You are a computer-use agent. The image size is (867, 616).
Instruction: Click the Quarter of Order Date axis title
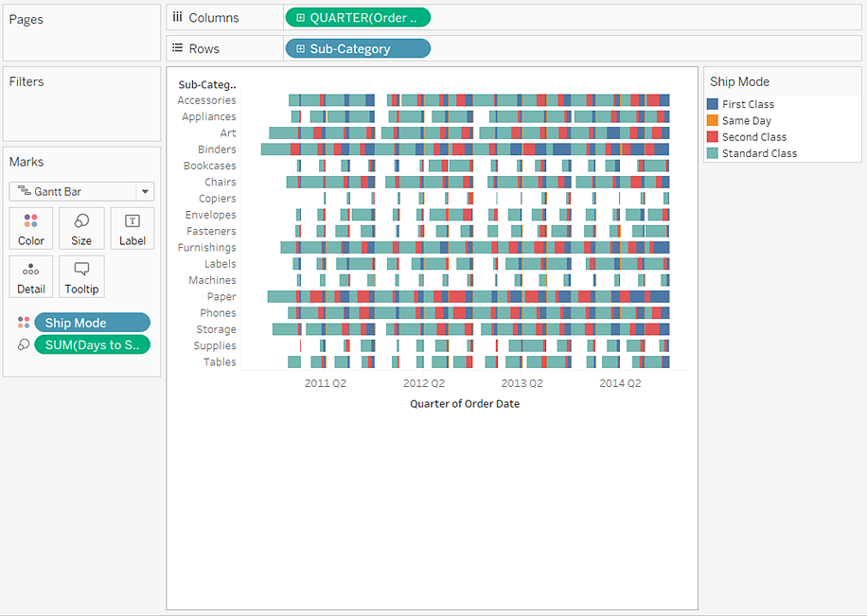coord(464,404)
